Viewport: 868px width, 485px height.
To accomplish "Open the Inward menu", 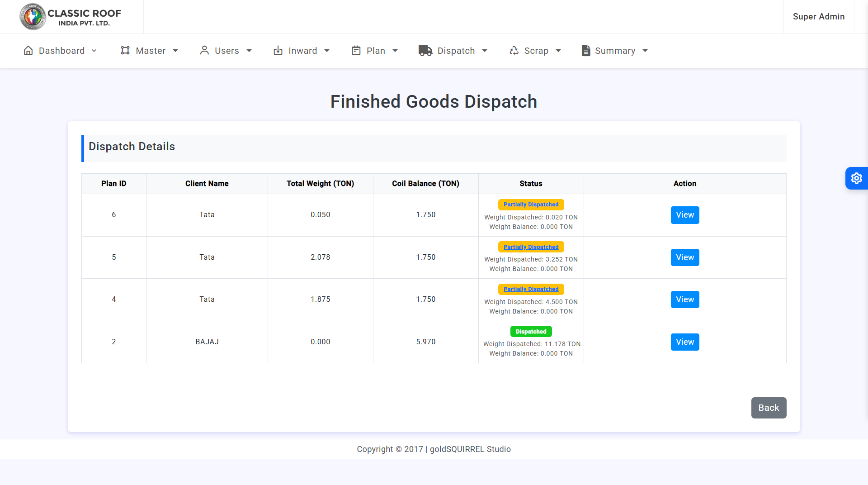I will coord(302,51).
